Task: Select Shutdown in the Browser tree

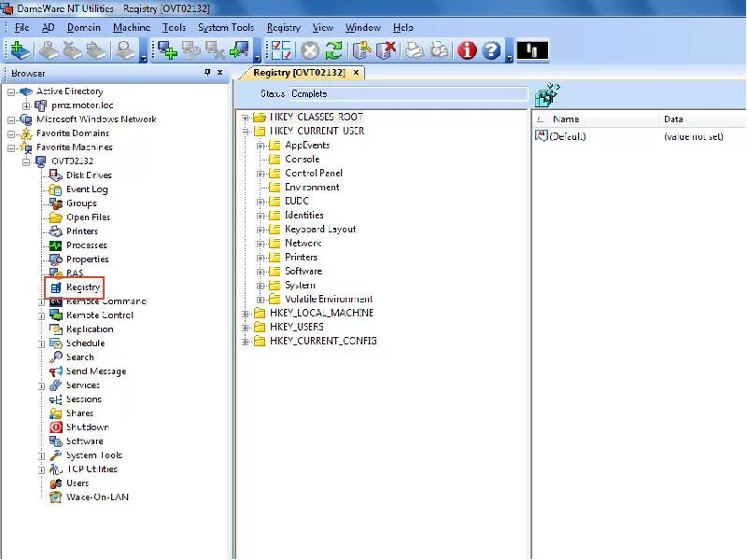Action: 87,427
